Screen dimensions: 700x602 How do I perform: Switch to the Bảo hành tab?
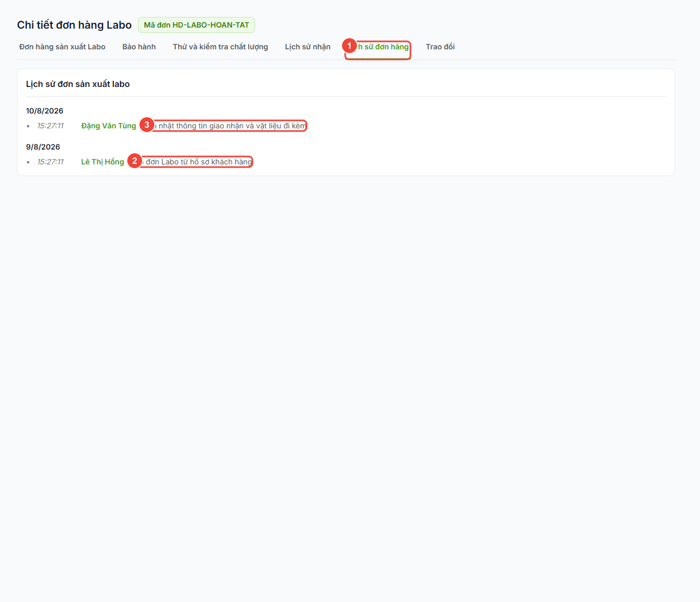point(139,47)
